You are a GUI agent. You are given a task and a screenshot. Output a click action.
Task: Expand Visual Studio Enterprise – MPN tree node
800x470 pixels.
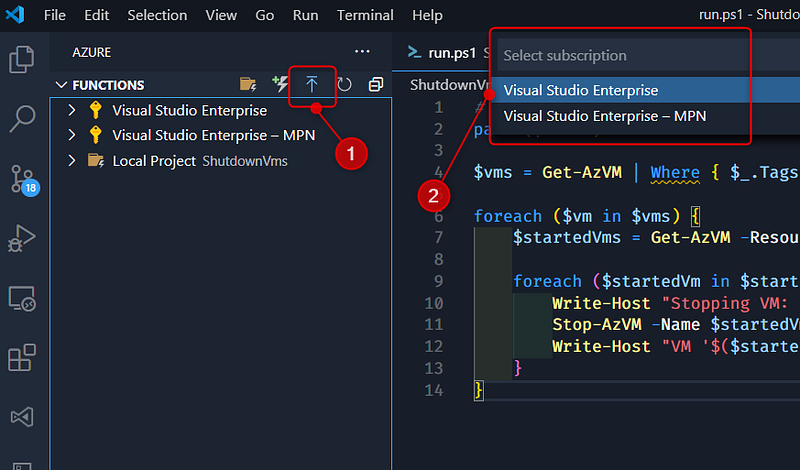point(72,135)
